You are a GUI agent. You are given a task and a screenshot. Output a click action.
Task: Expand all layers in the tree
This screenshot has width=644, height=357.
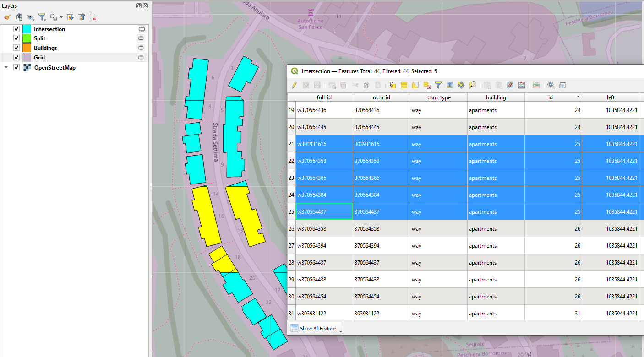tap(70, 17)
